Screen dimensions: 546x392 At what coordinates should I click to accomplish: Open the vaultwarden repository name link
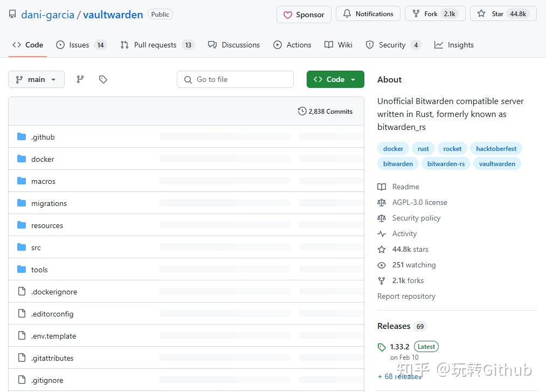tap(113, 15)
